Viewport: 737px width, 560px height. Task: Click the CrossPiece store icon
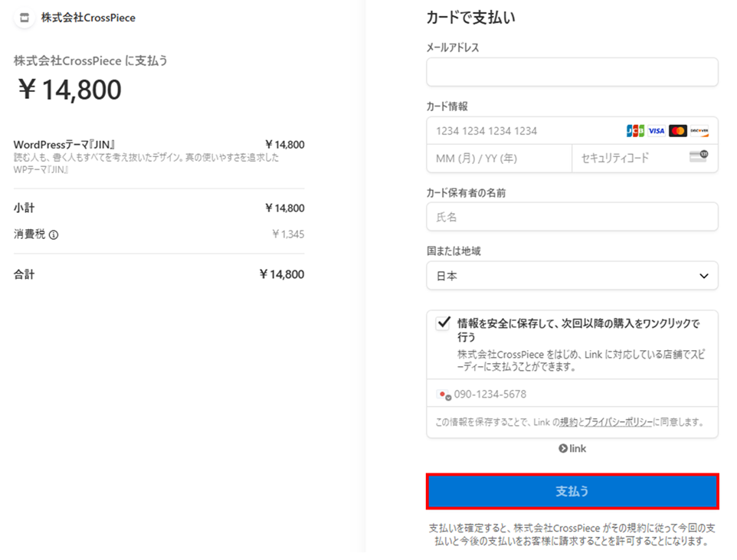(25, 18)
